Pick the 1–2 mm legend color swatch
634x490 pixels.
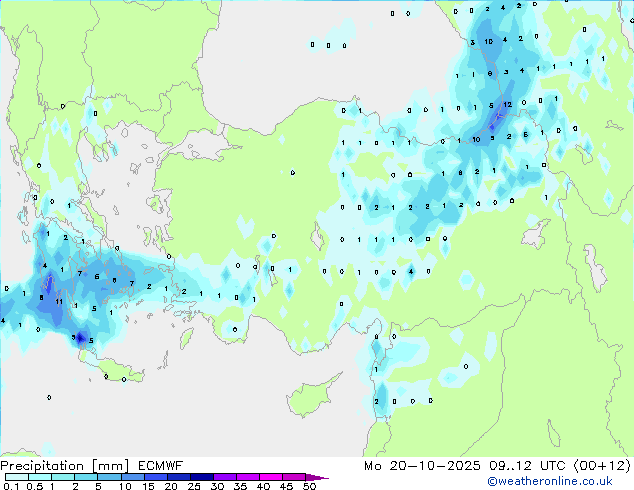(x=63, y=477)
